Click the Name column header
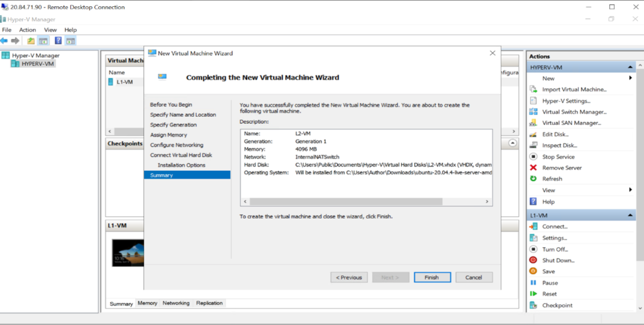Image resolution: width=644 pixels, height=325 pixels. (x=117, y=72)
